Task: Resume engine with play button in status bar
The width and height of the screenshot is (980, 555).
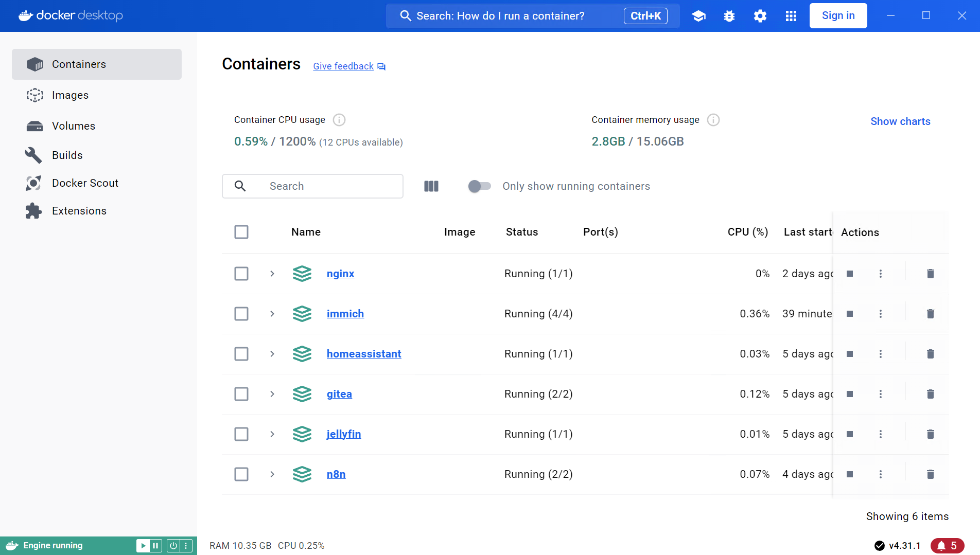Action: tap(143, 546)
